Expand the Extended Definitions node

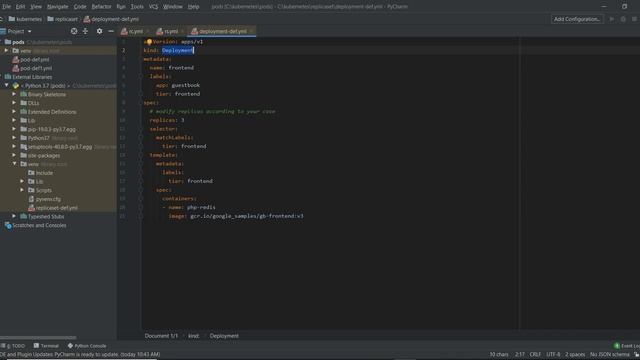14,112
